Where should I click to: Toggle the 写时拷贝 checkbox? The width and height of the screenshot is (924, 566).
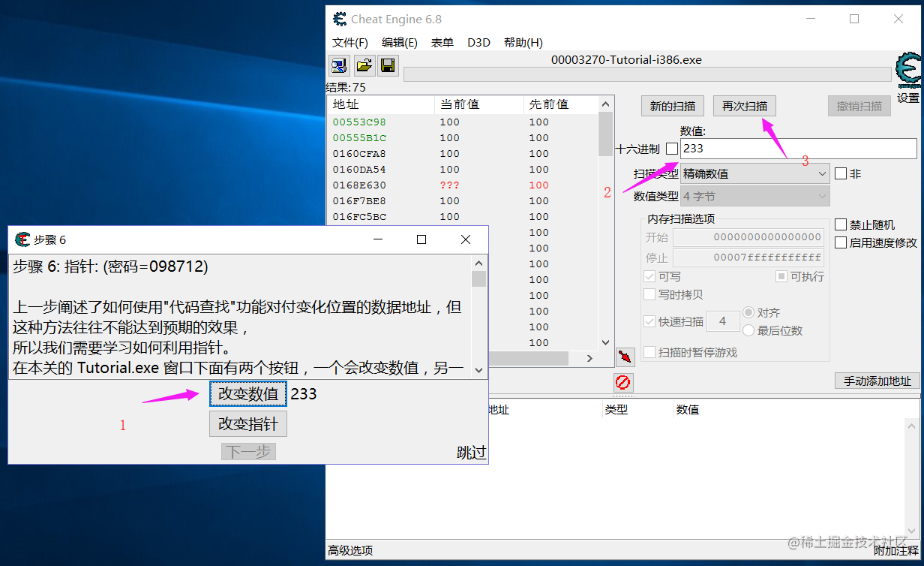click(649, 294)
